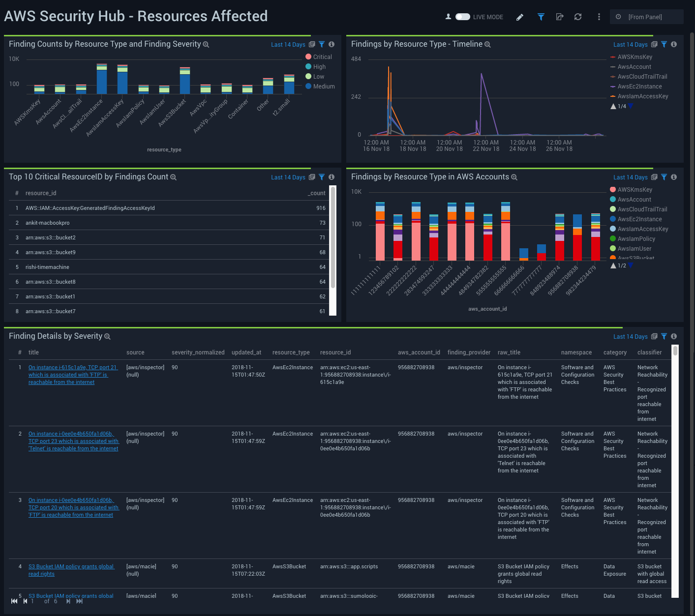This screenshot has height=616, width=695.
Task: Click the 1/2 legend pager arrow in AWS Accounts panel
Action: coord(631,265)
